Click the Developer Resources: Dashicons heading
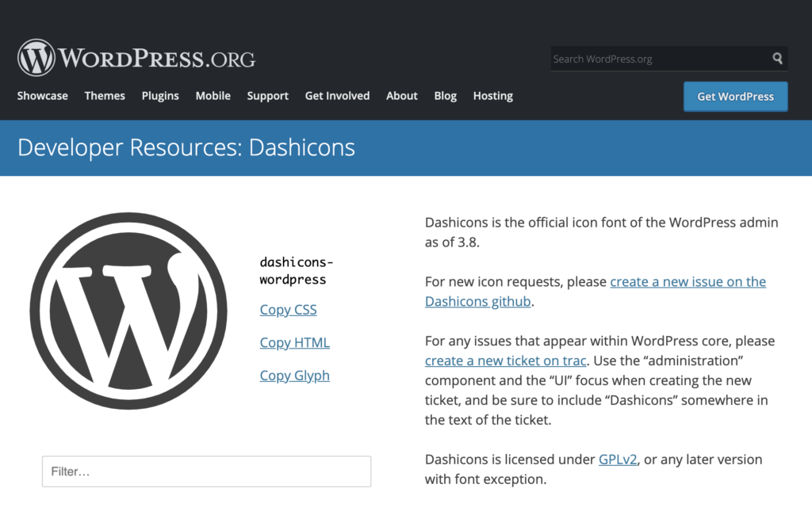The height and width of the screenshot is (511, 812). [x=186, y=147]
